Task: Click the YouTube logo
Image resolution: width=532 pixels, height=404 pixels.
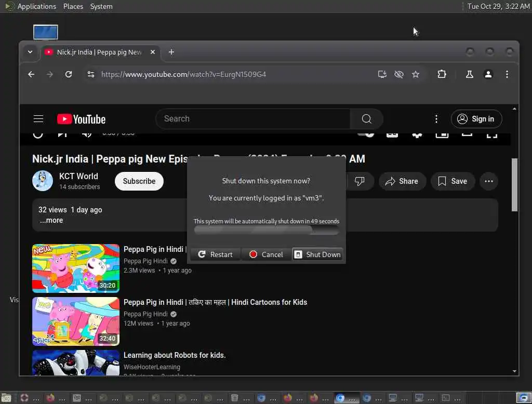Action: tap(82, 119)
